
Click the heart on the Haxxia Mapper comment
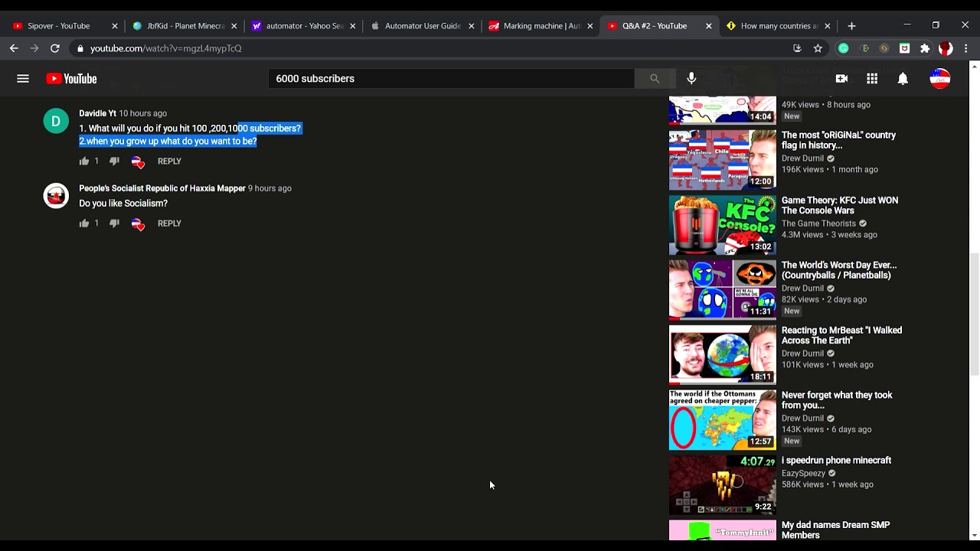click(138, 224)
